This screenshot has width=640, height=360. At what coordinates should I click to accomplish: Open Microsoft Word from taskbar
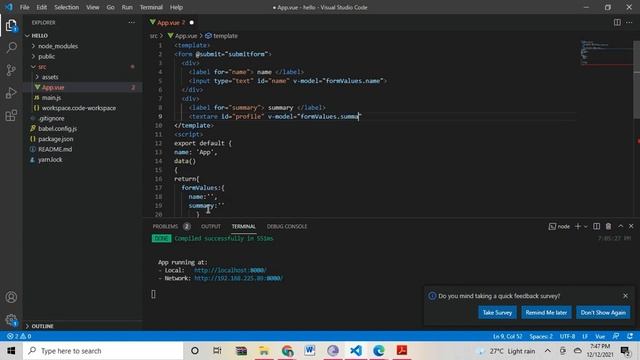[x=309, y=351]
